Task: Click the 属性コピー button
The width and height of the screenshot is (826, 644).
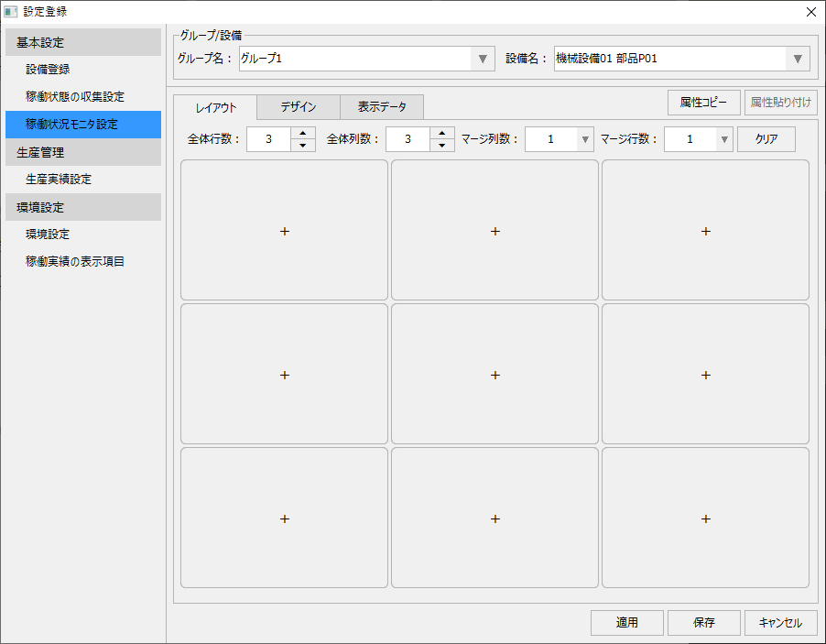Action: coord(703,103)
